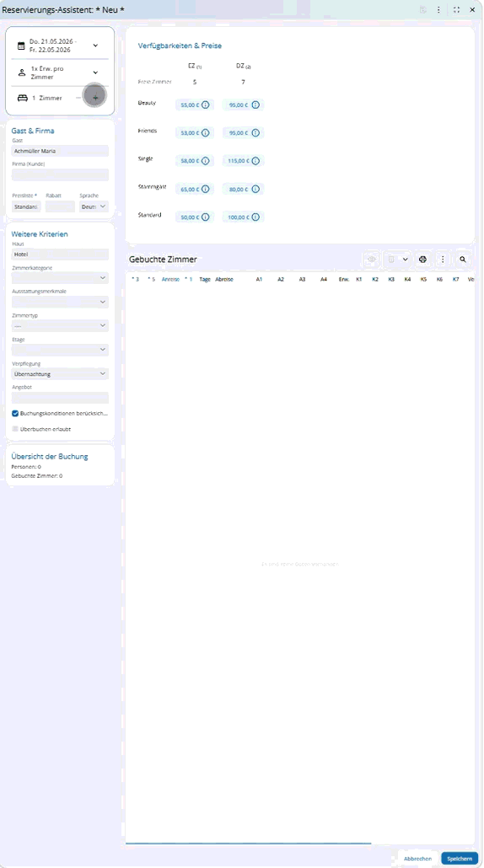The image size is (484, 868).
Task: Click the Rabatt input field
Action: click(60, 206)
